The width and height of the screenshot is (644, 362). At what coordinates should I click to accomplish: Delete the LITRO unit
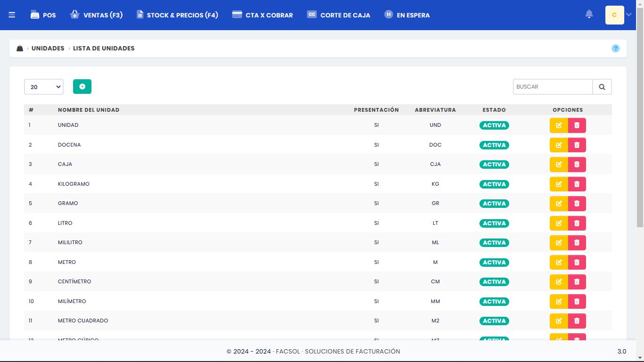coord(577,223)
